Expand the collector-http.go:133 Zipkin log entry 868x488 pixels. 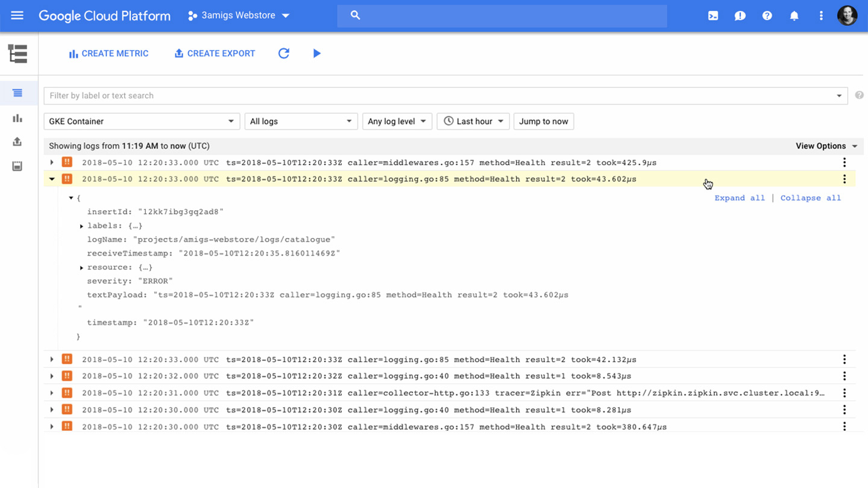click(x=52, y=393)
